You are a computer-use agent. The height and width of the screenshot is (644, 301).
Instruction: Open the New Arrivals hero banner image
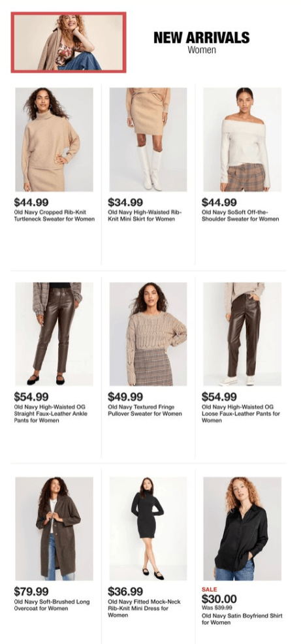pyautogui.click(x=69, y=42)
